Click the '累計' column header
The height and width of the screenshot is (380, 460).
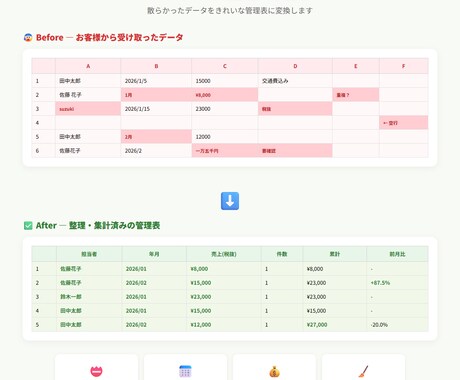[335, 254]
